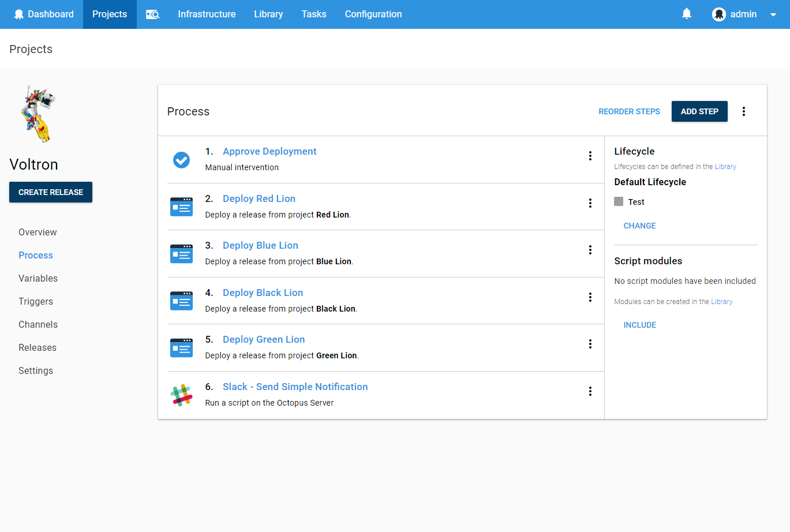
Task: Click the gray Test environment color swatch
Action: 619,201
